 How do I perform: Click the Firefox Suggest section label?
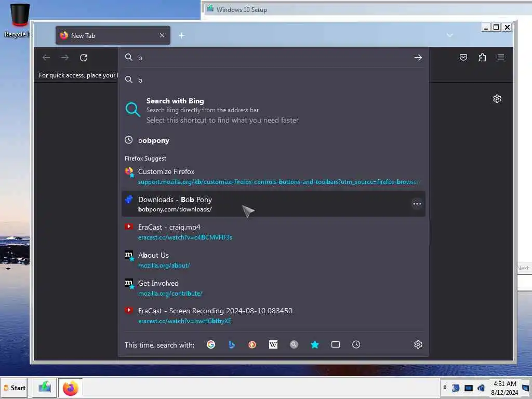pos(145,158)
